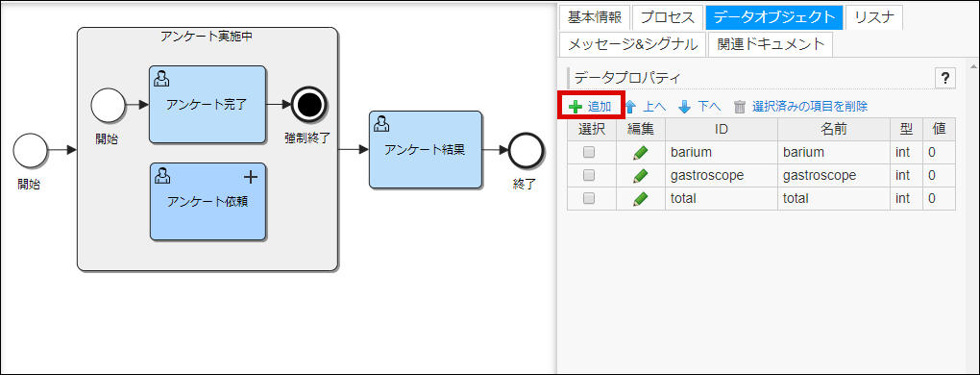Click the plus marker on アンケート依頼
This screenshot has width=980, height=375.
point(250,178)
